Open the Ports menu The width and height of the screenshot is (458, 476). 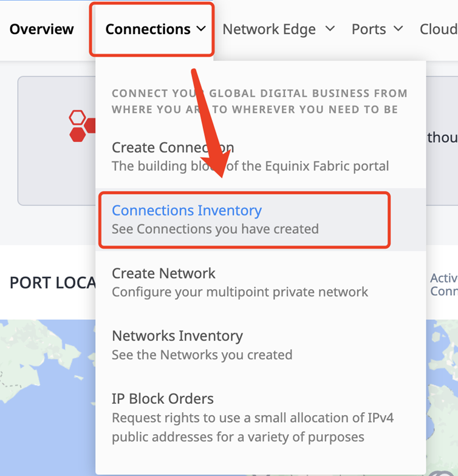(369, 29)
